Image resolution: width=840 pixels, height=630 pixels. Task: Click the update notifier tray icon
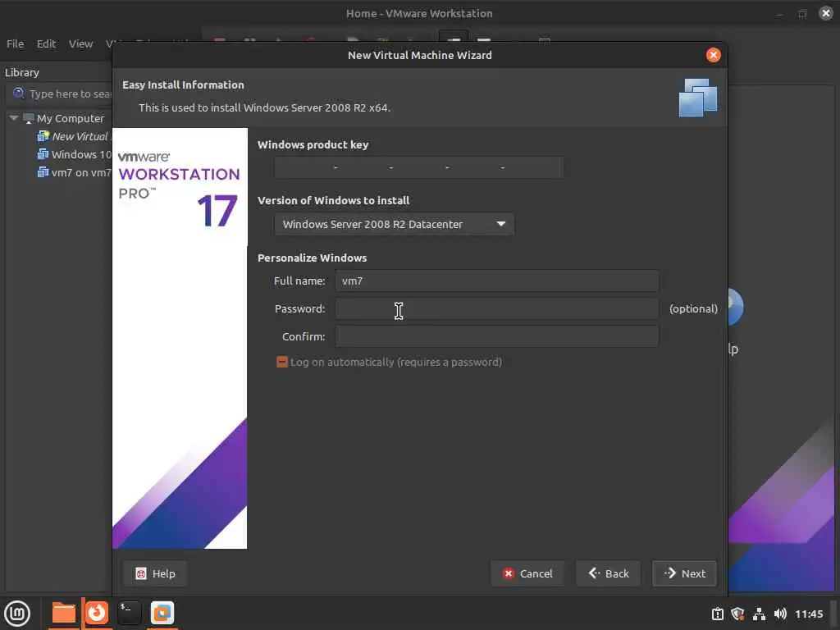click(x=717, y=614)
